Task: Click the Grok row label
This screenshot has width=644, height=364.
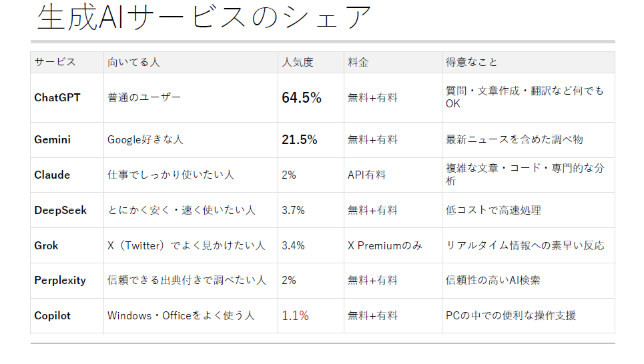Action: click(47, 245)
